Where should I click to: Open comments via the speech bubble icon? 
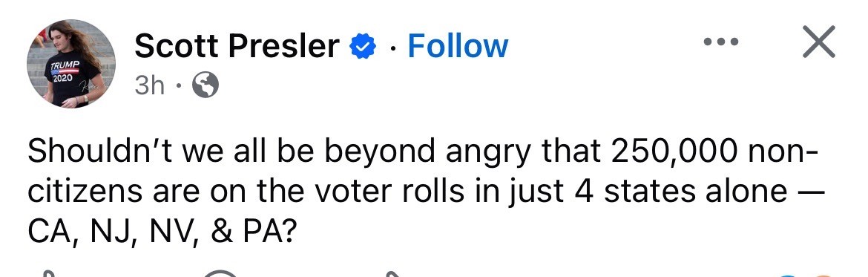(220, 273)
